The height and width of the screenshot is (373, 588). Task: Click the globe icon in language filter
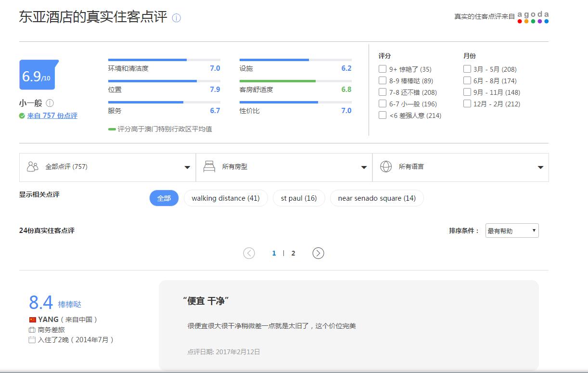386,167
